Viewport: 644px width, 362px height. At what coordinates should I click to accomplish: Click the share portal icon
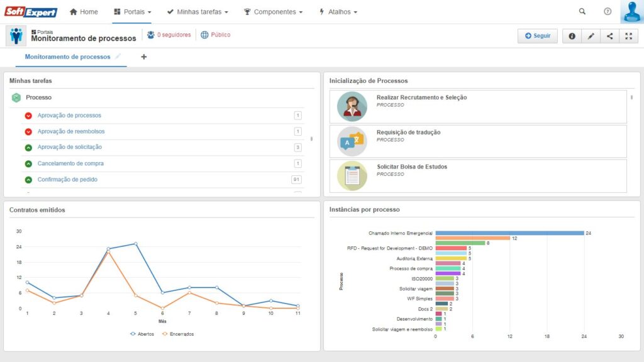click(609, 36)
